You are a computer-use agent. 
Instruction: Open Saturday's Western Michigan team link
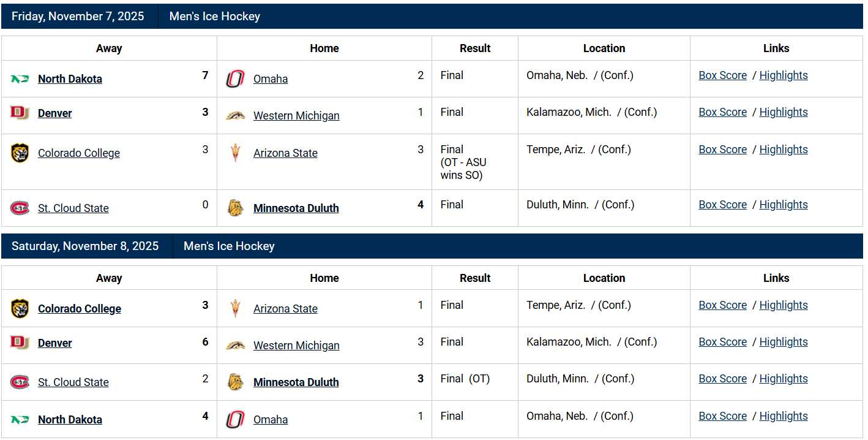point(296,346)
